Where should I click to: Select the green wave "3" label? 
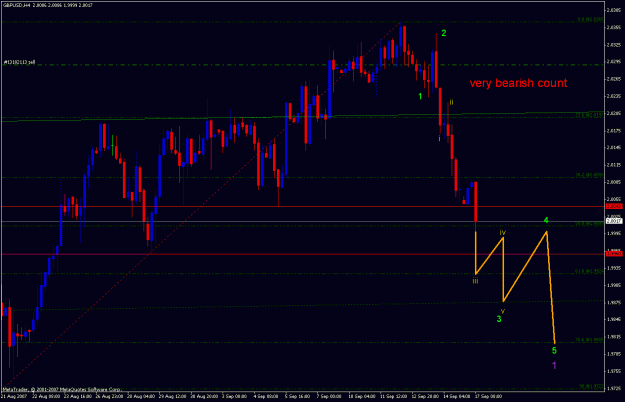click(499, 319)
